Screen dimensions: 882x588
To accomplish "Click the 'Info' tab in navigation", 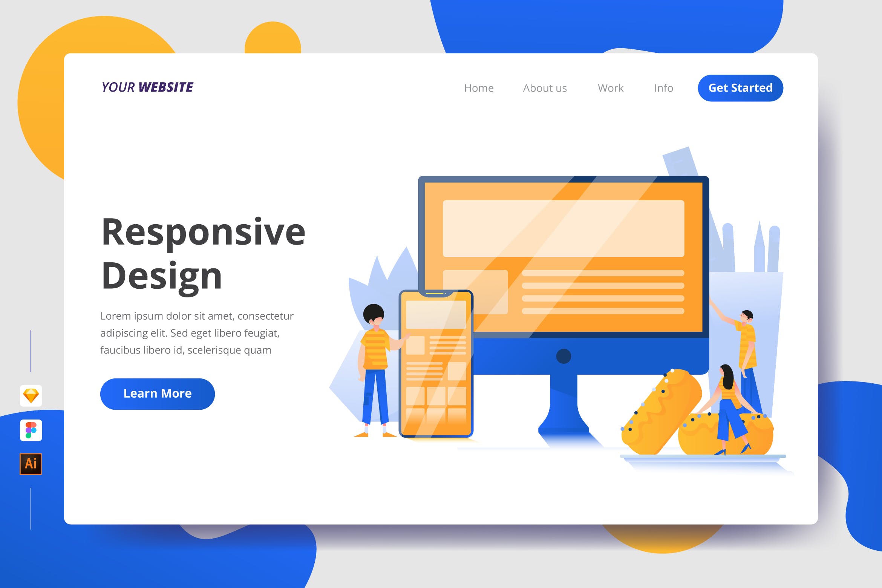I will pos(664,87).
